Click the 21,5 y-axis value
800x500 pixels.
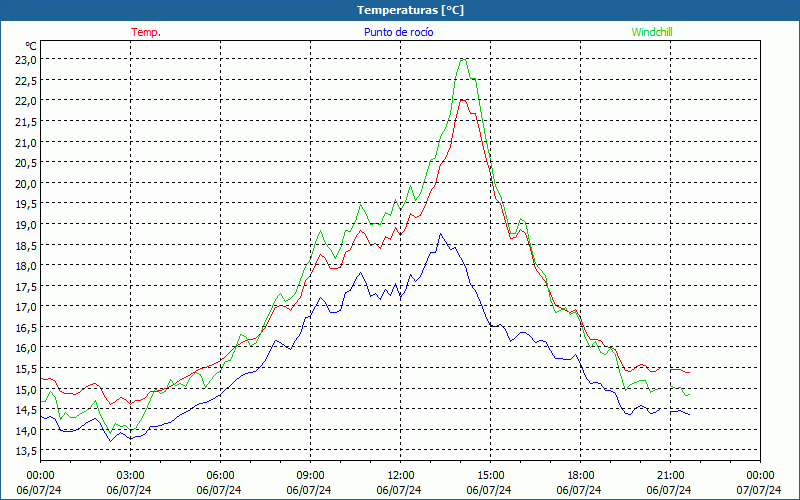[26, 122]
